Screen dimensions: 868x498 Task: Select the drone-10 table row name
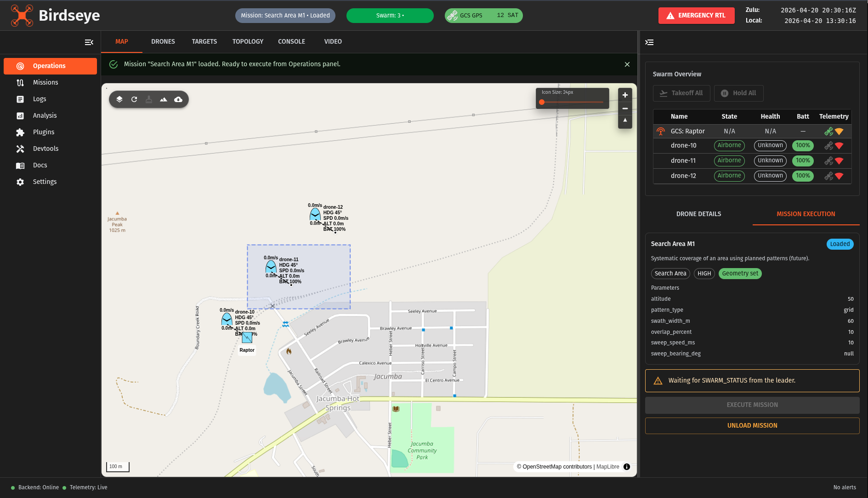683,146
